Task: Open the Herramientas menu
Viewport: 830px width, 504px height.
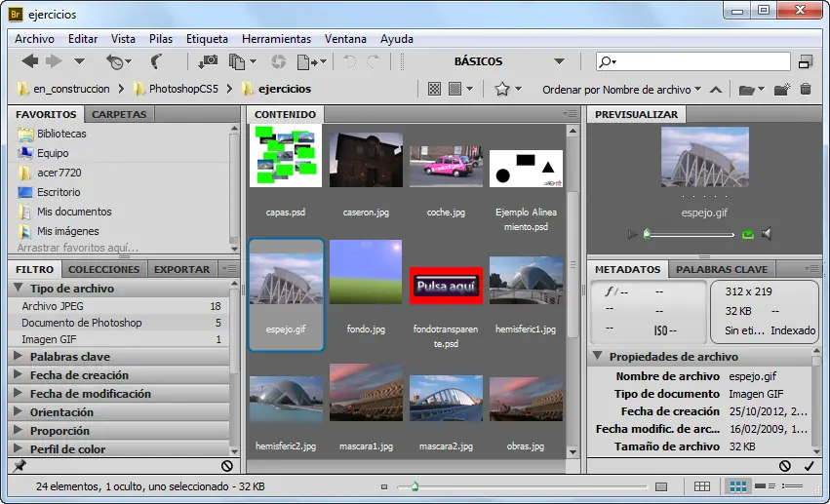Action: [276, 39]
